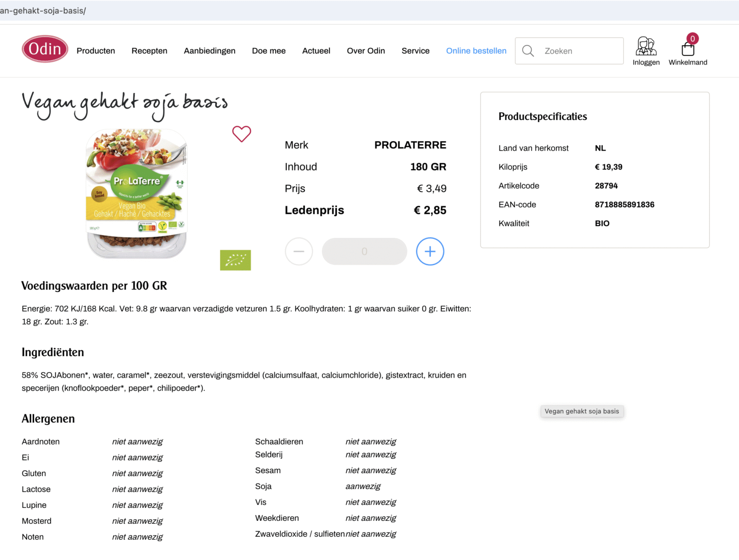Select the Land van herkomst value NL

600,148
